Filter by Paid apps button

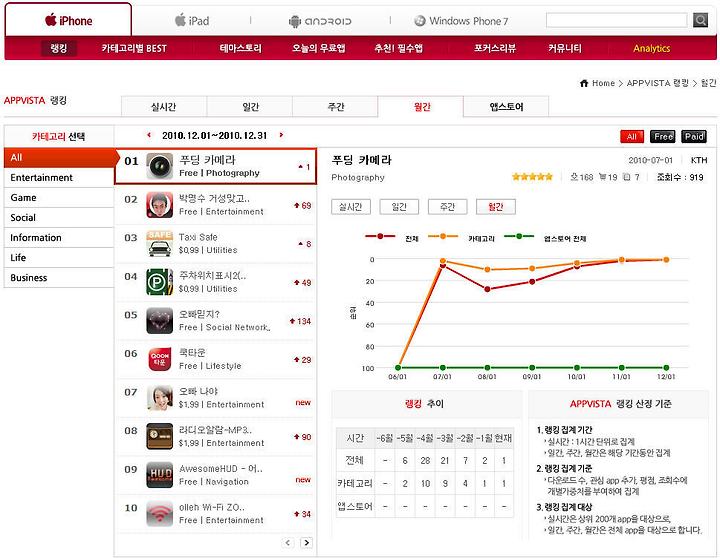tap(694, 136)
